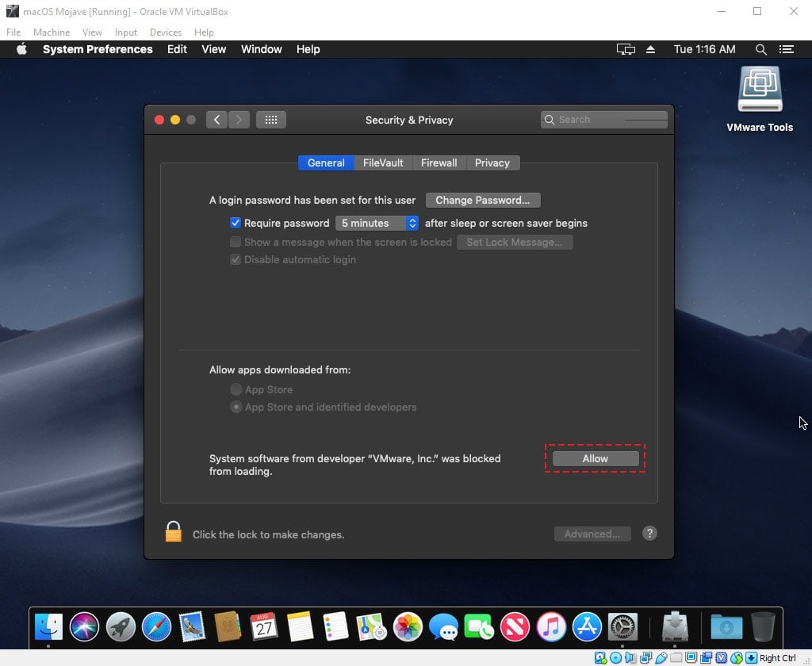Launch Siri from the Dock
The width and height of the screenshot is (812, 666).
coord(84,626)
